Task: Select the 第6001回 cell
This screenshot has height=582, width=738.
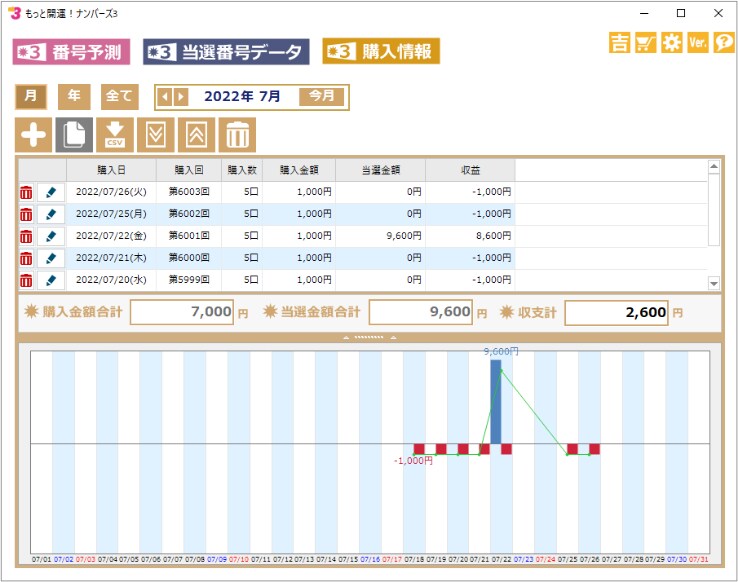Action: point(189,236)
